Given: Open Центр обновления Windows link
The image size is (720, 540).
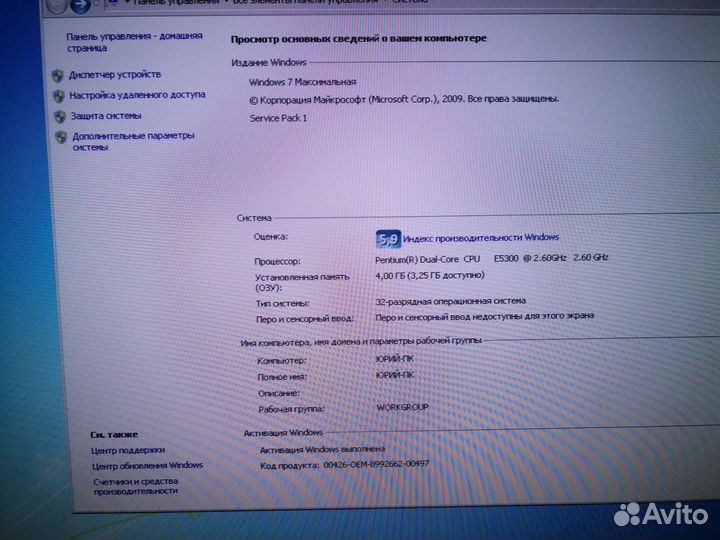Looking at the screenshot, I should (x=147, y=465).
